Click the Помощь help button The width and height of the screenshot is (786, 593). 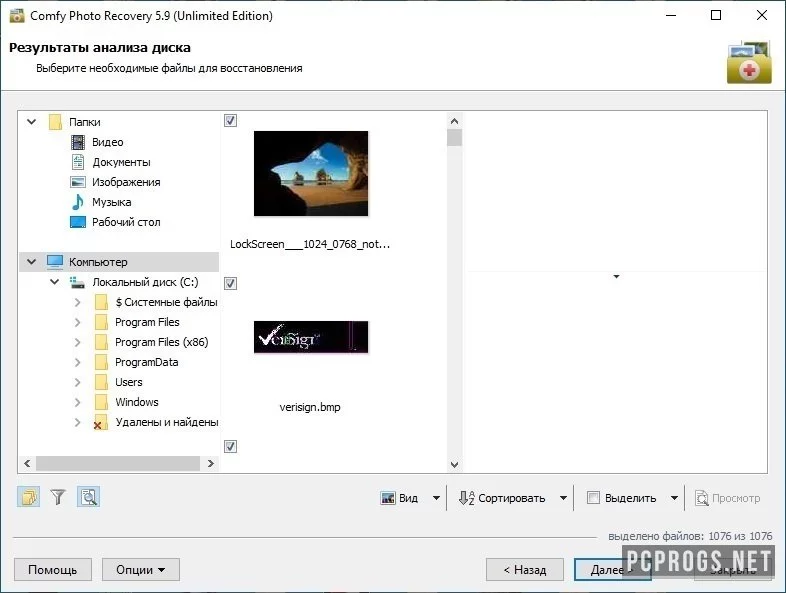point(53,569)
